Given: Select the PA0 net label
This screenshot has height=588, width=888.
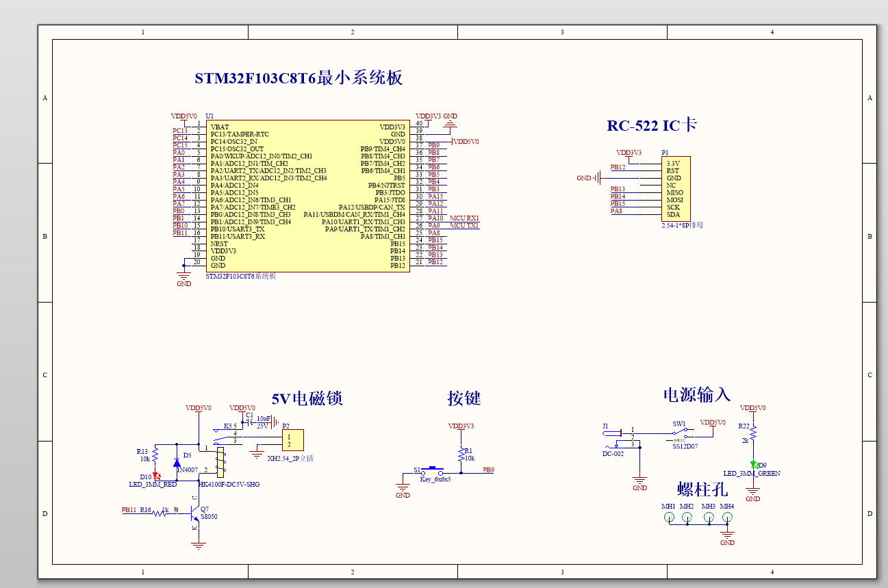Looking at the screenshot, I should (x=179, y=153).
